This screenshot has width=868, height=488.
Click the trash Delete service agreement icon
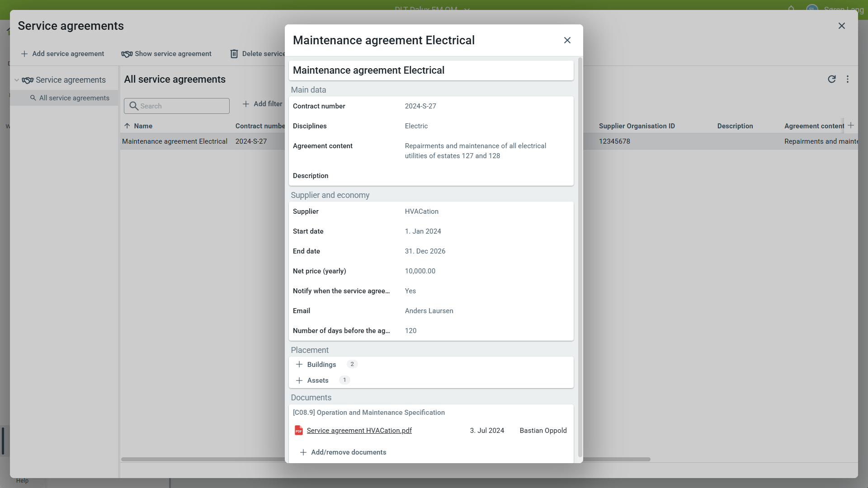tap(234, 54)
